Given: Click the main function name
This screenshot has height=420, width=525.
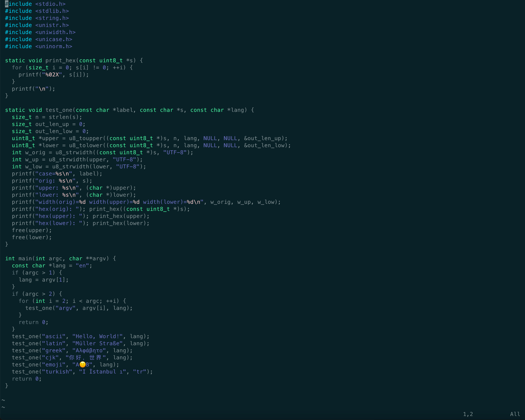Looking at the screenshot, I should 25,259.
